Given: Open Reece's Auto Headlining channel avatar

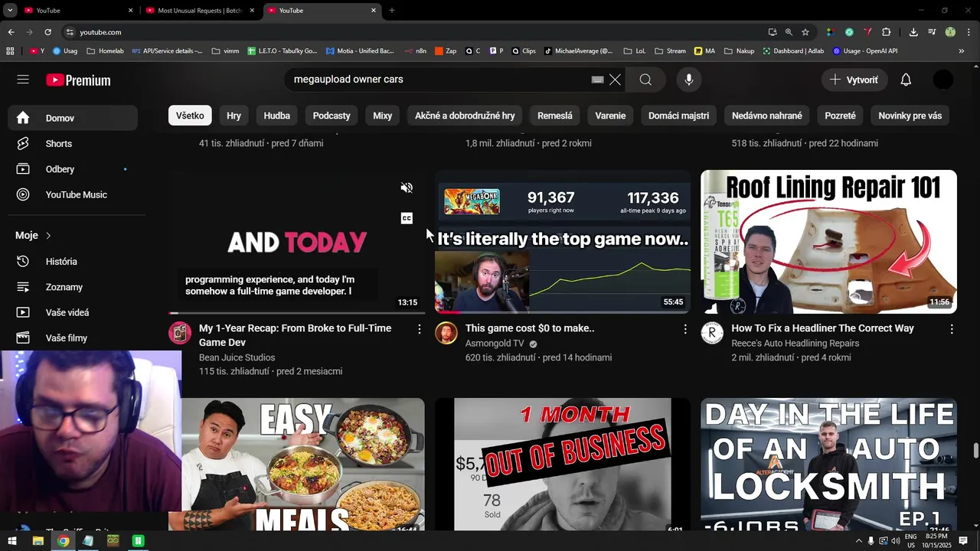Looking at the screenshot, I should (712, 333).
